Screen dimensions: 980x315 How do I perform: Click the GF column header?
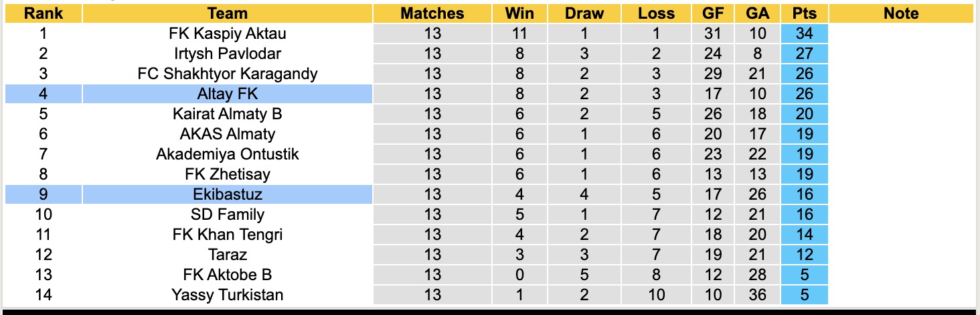pos(713,13)
